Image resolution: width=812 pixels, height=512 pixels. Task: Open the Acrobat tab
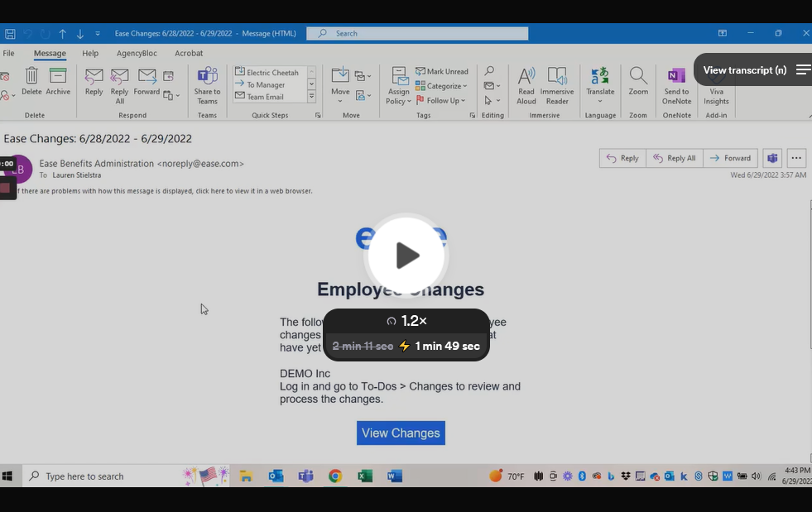pyautogui.click(x=189, y=53)
